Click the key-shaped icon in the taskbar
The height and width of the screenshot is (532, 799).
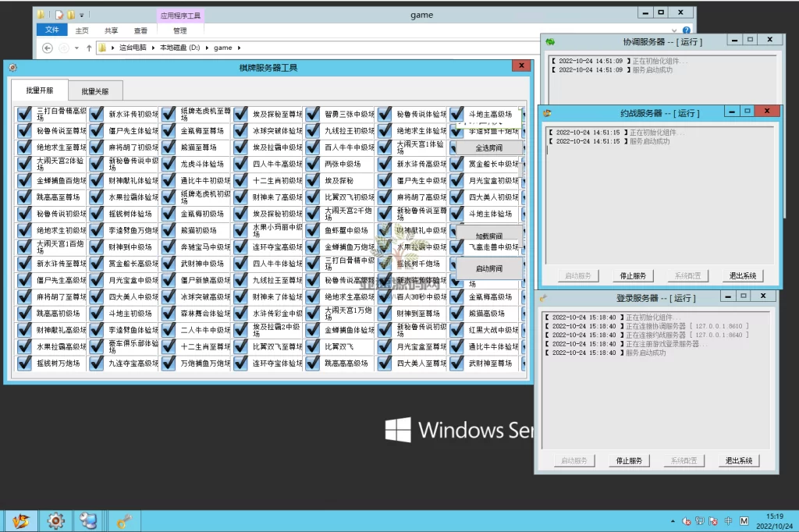[123, 520]
